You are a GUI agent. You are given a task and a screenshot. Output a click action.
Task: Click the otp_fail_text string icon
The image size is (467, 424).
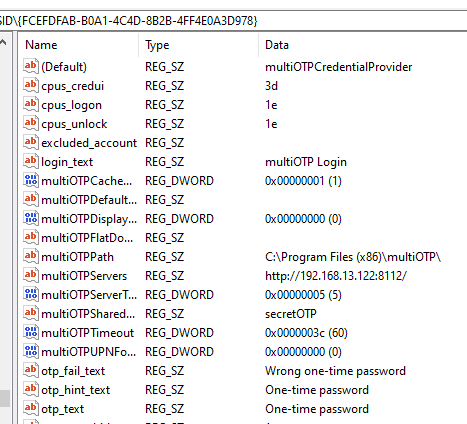[x=31, y=370]
